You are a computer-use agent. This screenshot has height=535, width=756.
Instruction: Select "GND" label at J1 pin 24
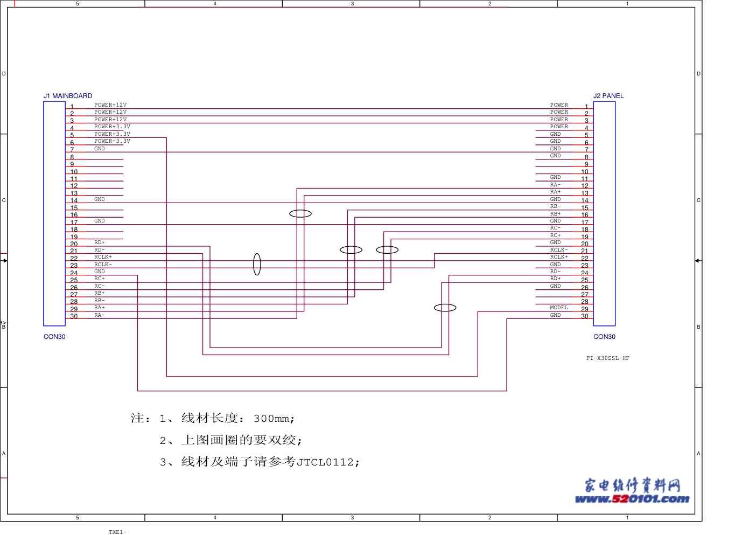[100, 272]
